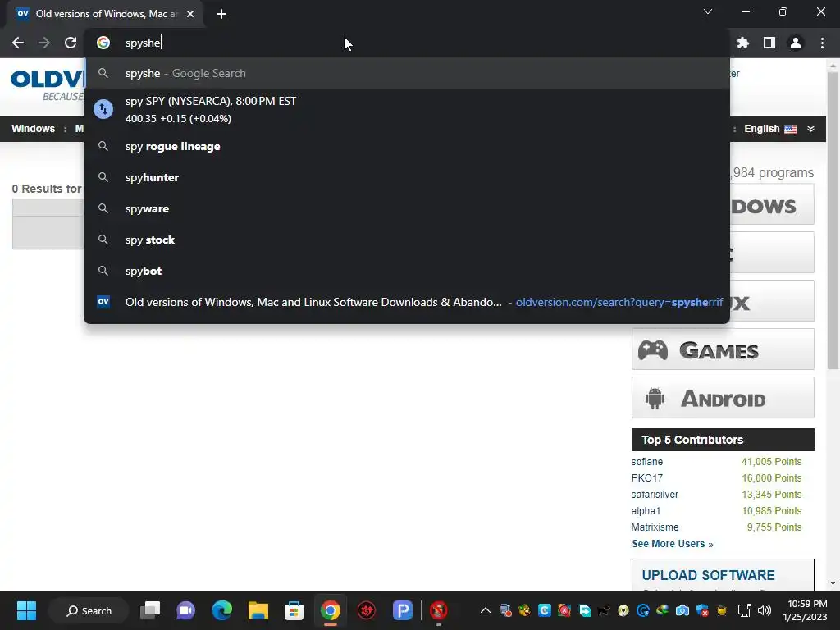Open Matrixisme contributor profile
Image resolution: width=840 pixels, height=630 pixels.
pos(655,527)
